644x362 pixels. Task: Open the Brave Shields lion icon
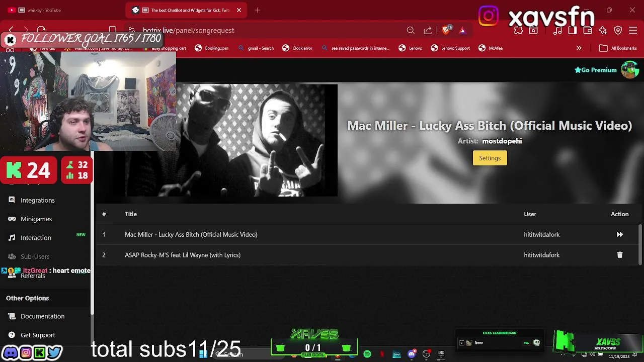pos(446,30)
